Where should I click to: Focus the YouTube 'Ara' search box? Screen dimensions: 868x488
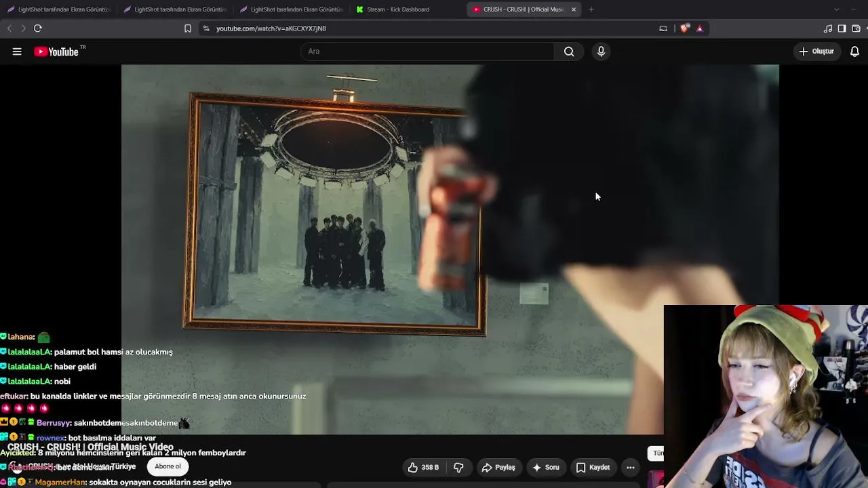(x=427, y=52)
